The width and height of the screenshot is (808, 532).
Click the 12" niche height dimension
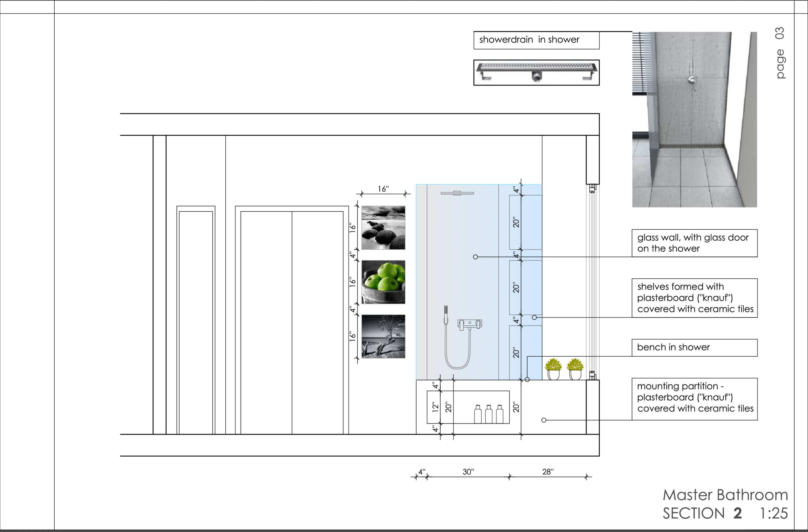[435, 407]
